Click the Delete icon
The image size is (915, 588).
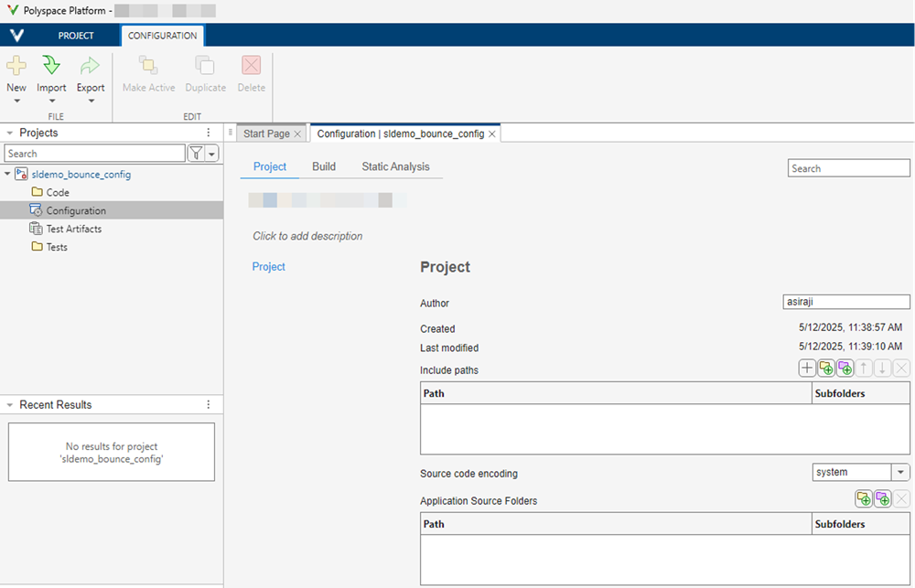(252, 65)
